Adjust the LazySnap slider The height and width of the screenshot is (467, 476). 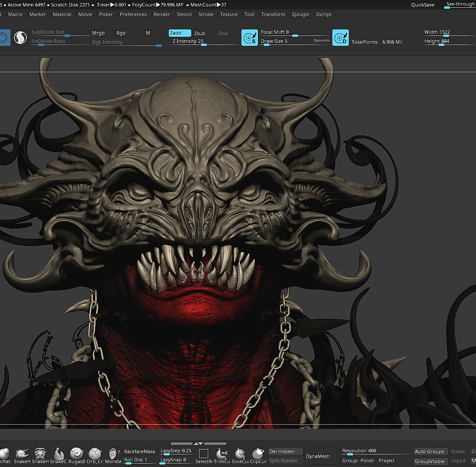177,461
